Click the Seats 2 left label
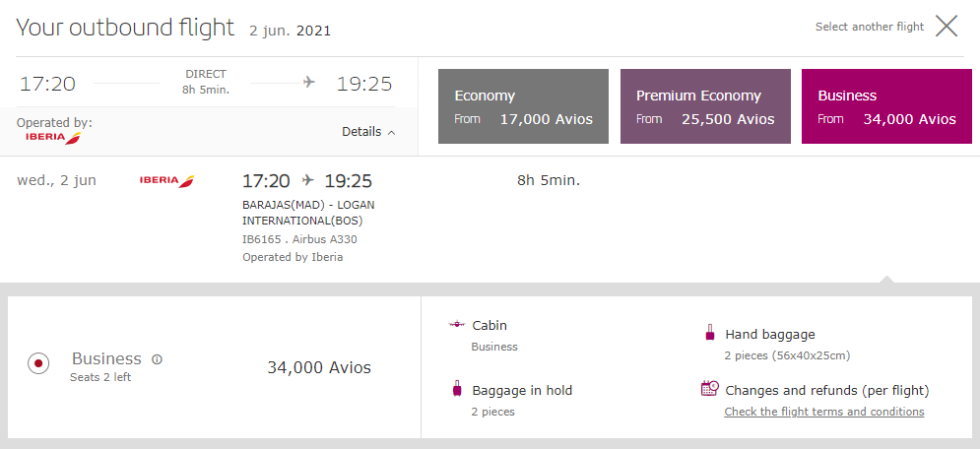 pyautogui.click(x=100, y=377)
